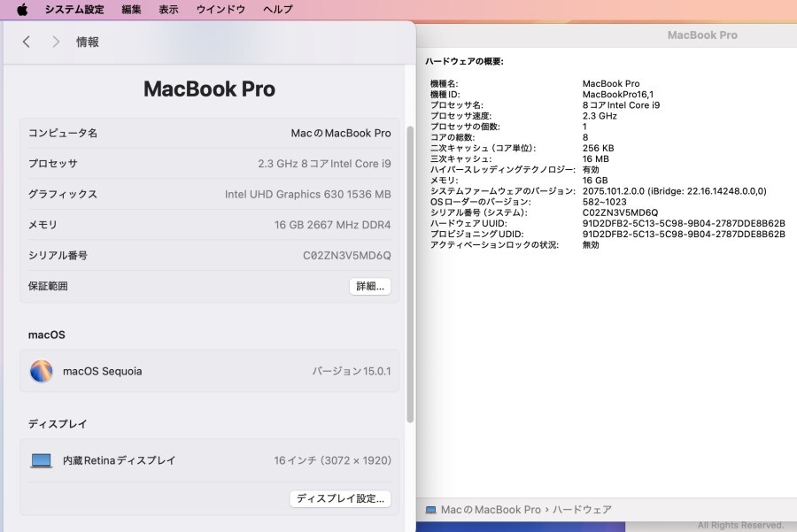The width and height of the screenshot is (797, 532).
Task: Go forward with the right chevron
Action: 56,42
